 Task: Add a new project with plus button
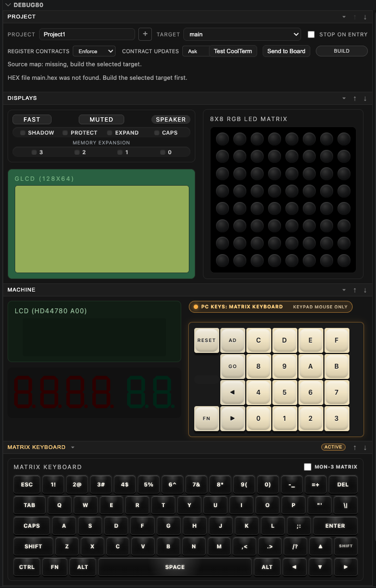(x=145, y=34)
